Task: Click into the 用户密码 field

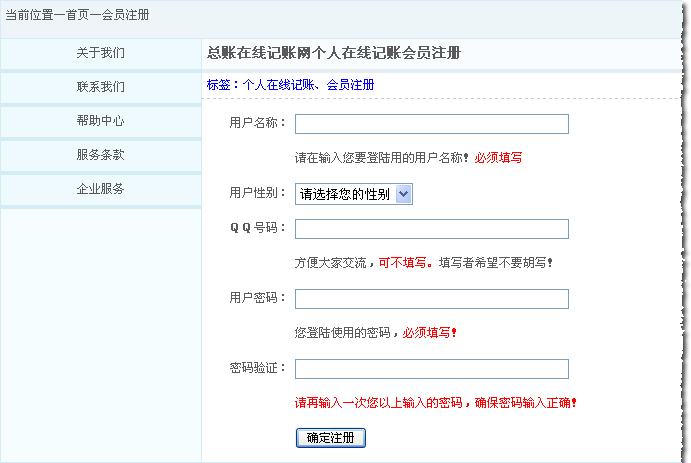Action: (432, 299)
